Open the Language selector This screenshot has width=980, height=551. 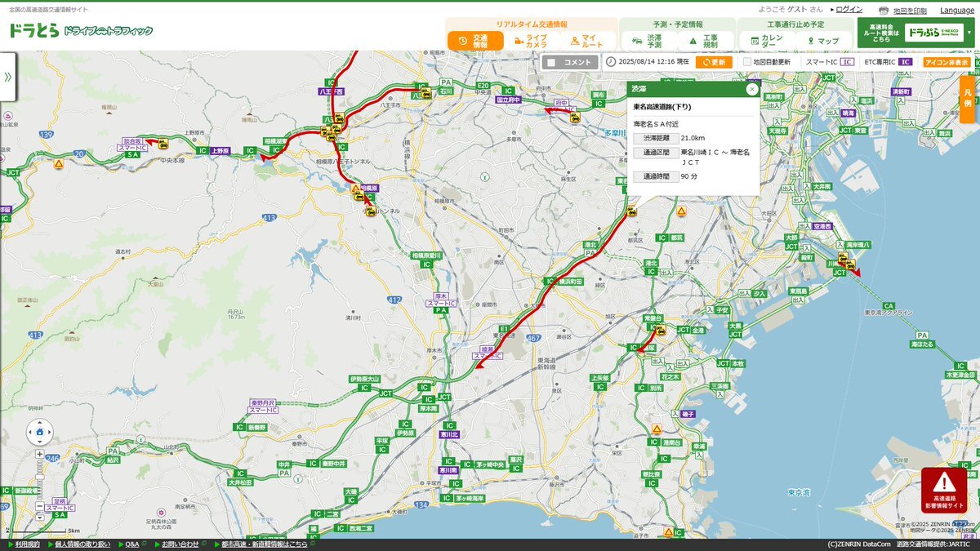coord(957,11)
